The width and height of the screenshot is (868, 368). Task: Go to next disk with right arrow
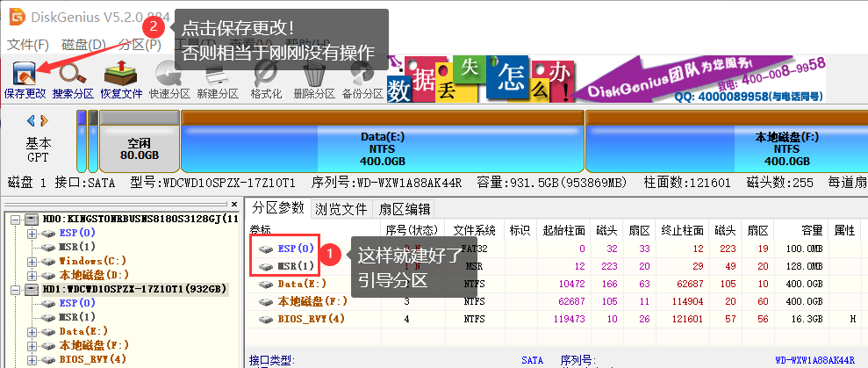pyautogui.click(x=44, y=120)
